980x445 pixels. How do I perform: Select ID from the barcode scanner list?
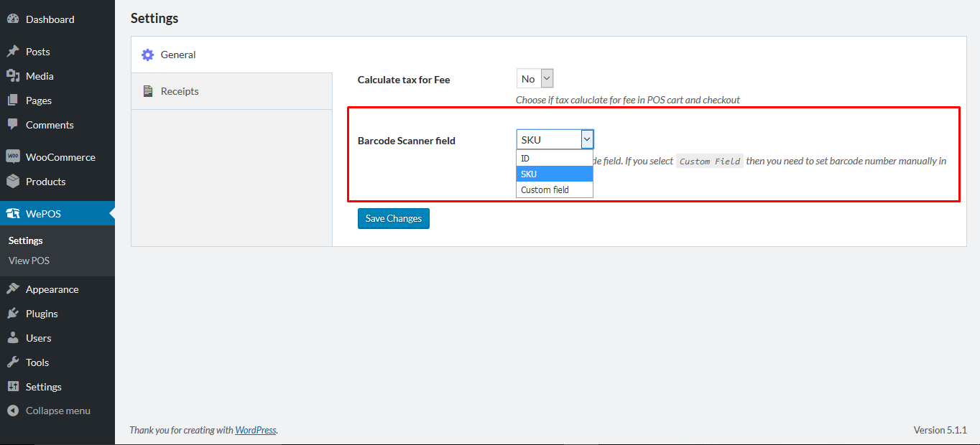coord(526,157)
